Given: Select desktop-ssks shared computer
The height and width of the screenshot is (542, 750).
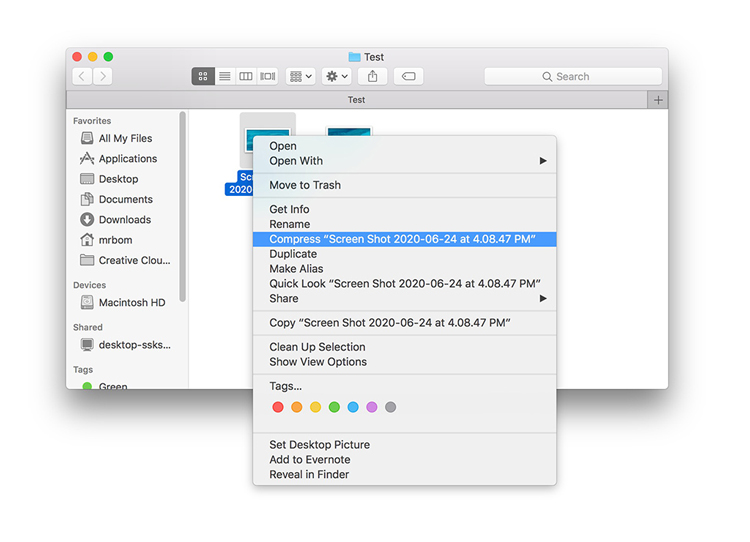Looking at the screenshot, I should coord(134,344).
